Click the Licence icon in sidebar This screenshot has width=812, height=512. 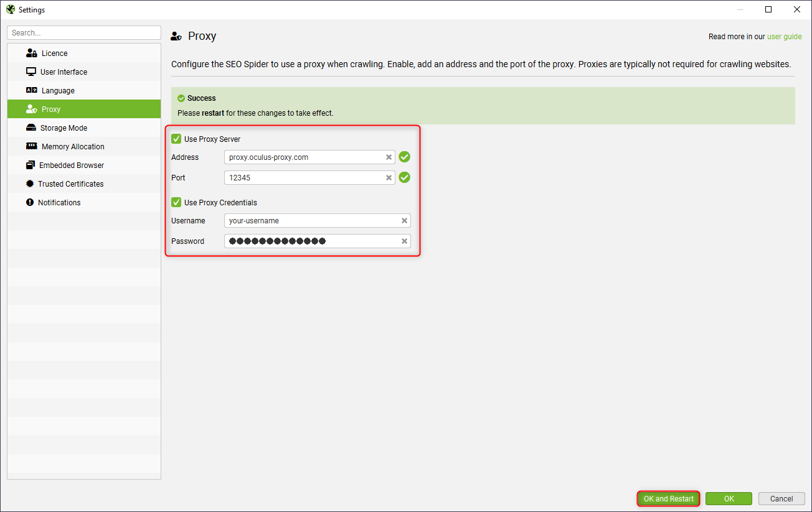coord(32,53)
